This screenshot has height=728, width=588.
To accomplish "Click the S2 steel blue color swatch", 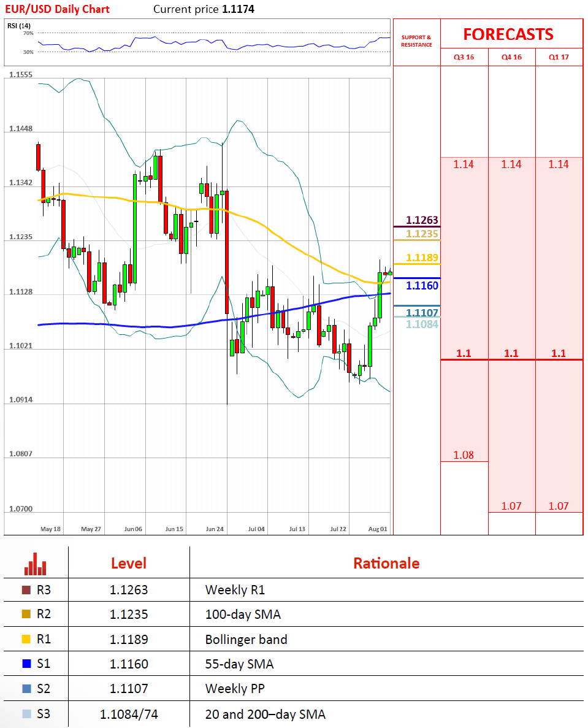I will 26,689.
